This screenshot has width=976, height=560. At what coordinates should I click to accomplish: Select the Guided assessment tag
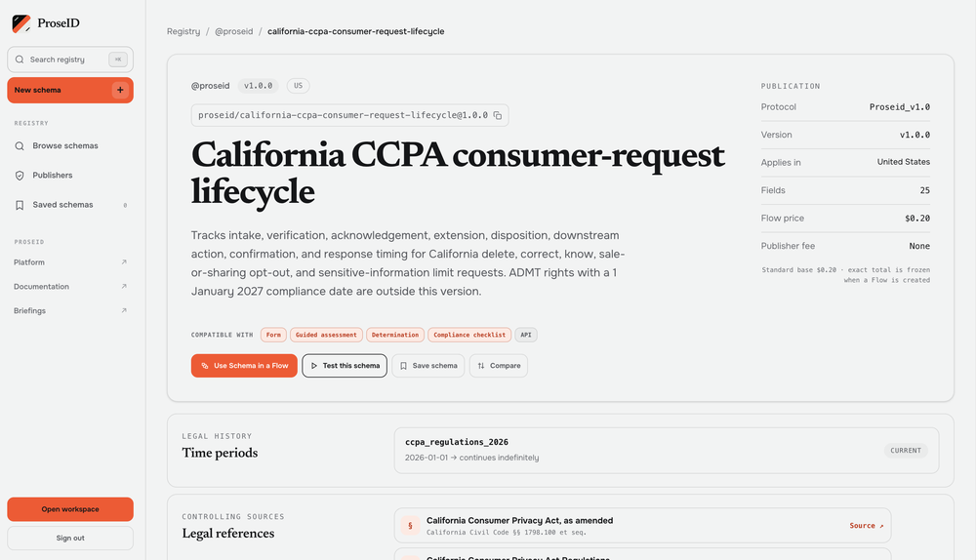tap(326, 335)
